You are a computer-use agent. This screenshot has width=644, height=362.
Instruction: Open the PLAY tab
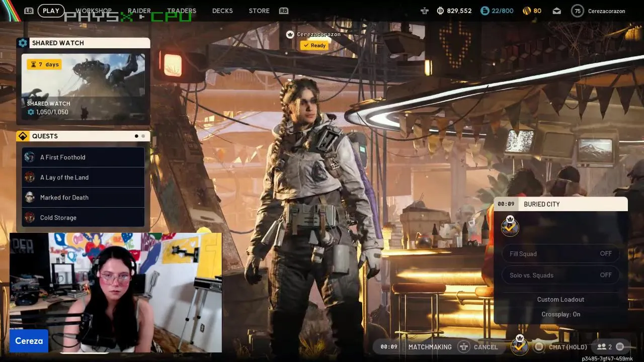tap(51, 11)
